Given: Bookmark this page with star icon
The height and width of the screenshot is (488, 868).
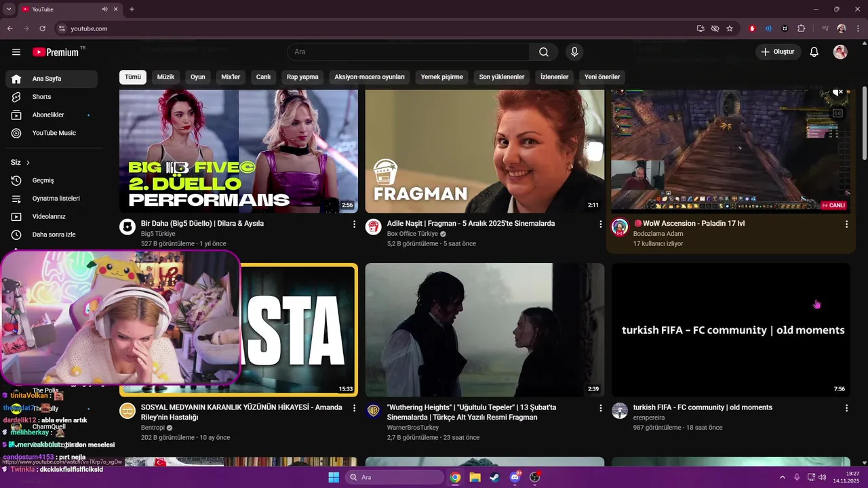Looking at the screenshot, I should click(x=730, y=28).
